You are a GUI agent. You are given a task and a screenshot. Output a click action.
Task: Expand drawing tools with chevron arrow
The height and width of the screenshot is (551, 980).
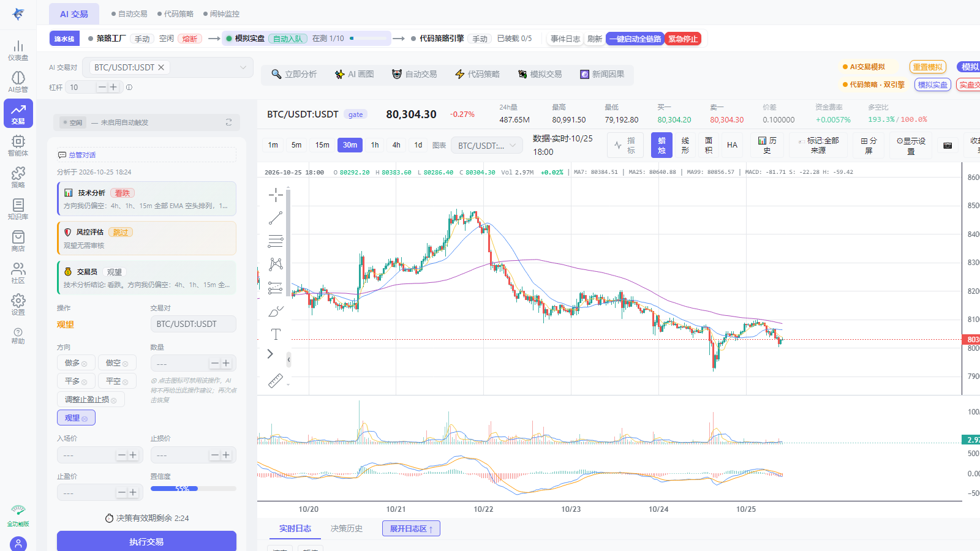pyautogui.click(x=270, y=354)
